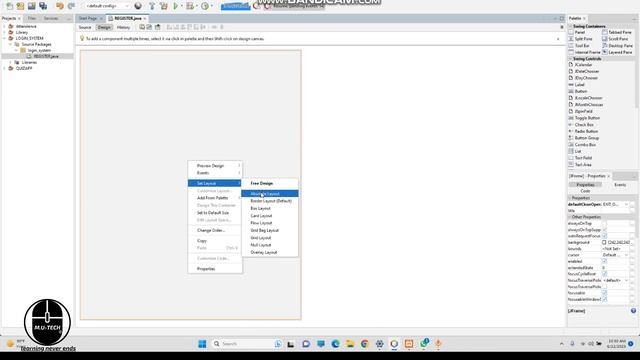
Task: Toggle focusCycleRoot property checkbox
Action: 604,274
